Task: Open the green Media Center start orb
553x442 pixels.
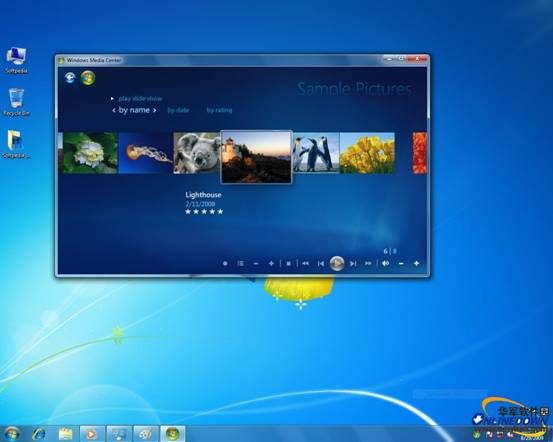Action: [88, 78]
